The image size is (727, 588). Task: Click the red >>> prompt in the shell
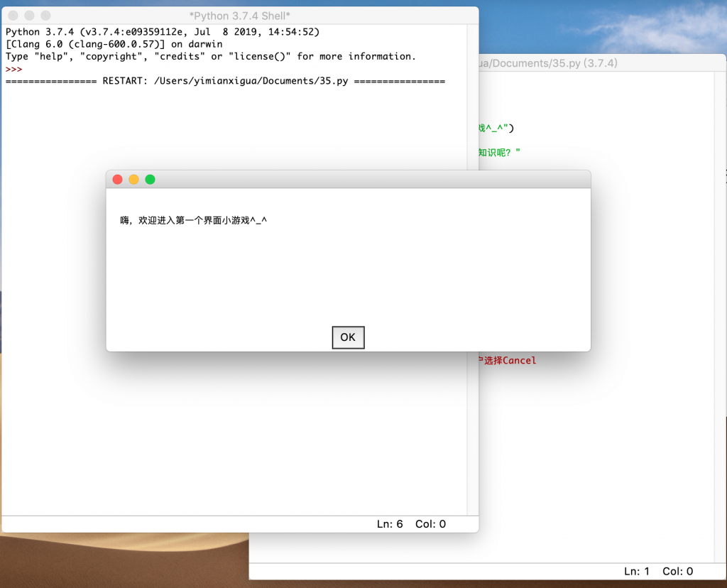(13, 69)
